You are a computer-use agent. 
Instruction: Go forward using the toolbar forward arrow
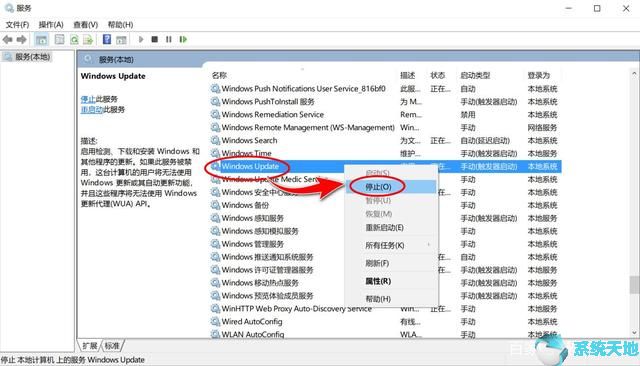click(21, 40)
